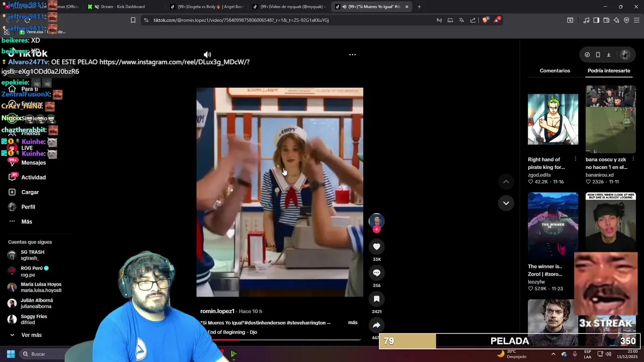
Task: Switch to Gogeta vs Broly tab
Action: [x=206, y=7]
